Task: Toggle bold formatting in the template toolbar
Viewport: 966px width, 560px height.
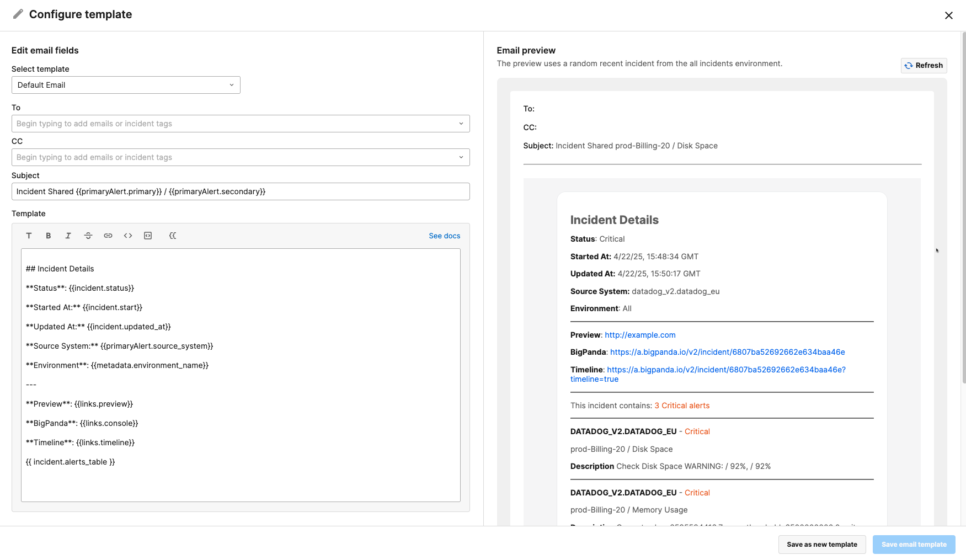Action: [x=49, y=236]
